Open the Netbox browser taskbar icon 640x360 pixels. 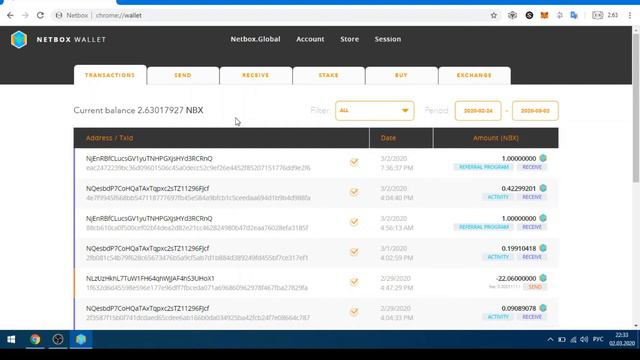(x=81, y=339)
